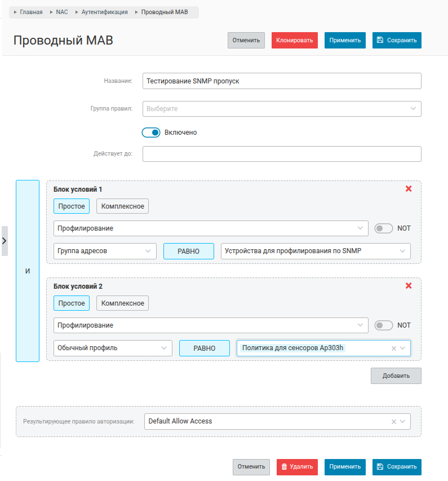Enable NOT toggle in condition block 1

(x=383, y=228)
